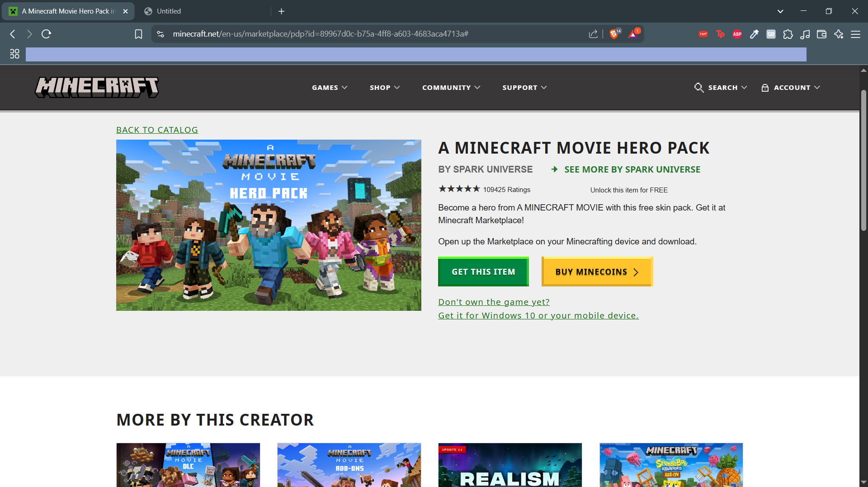This screenshot has height=487, width=868.
Task: Click the GET THIS ITEM button
Action: point(483,272)
